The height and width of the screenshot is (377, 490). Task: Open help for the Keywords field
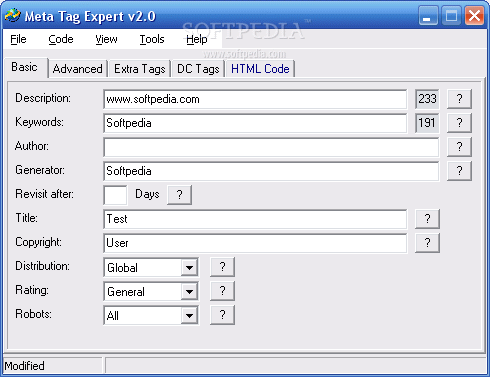[459, 123]
